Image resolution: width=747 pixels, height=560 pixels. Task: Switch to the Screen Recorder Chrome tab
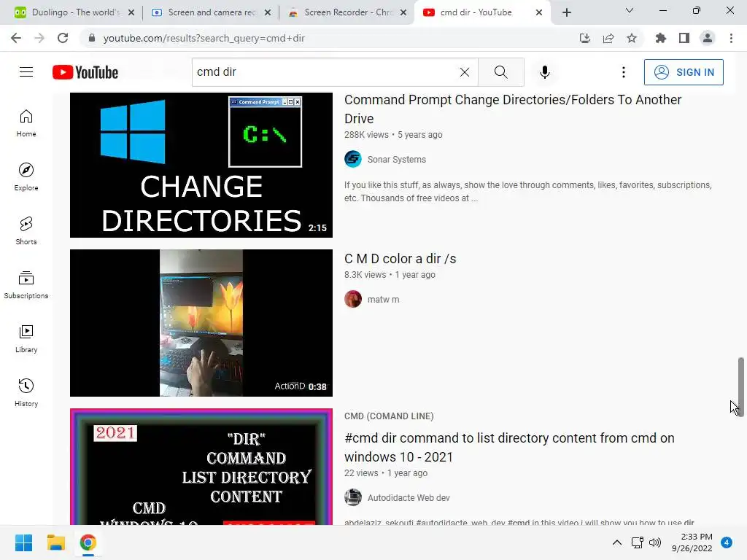pyautogui.click(x=347, y=12)
